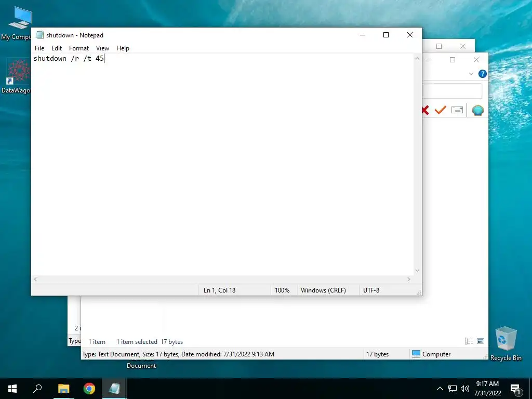
Task: Maximize the middle Explorer window
Action: click(453, 60)
